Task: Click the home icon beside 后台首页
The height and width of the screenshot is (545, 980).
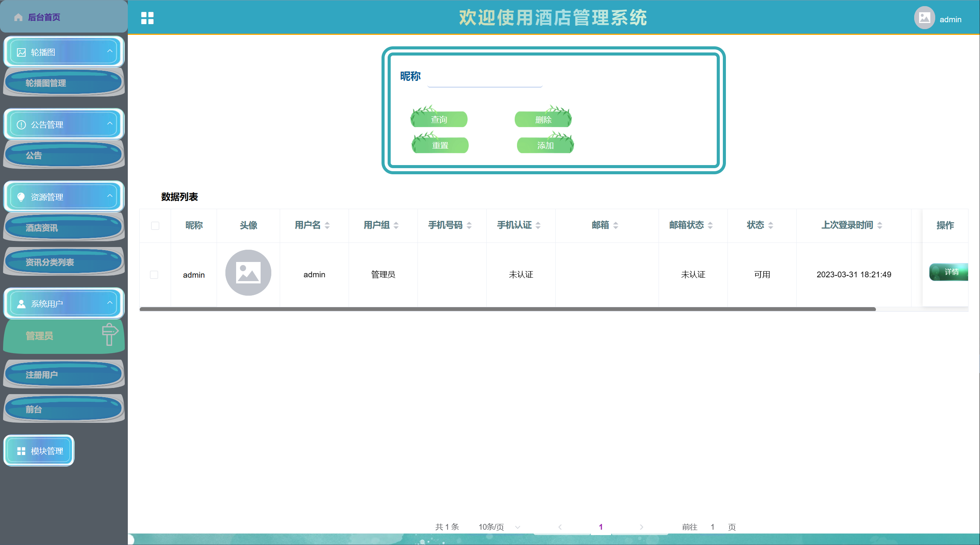Action: (x=18, y=18)
